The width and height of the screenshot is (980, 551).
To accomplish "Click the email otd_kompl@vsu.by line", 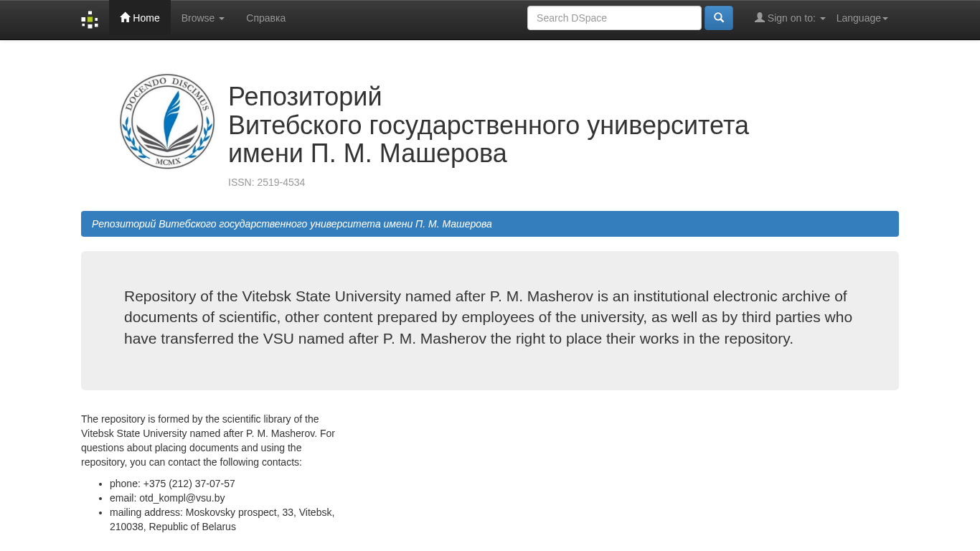I will [167, 498].
